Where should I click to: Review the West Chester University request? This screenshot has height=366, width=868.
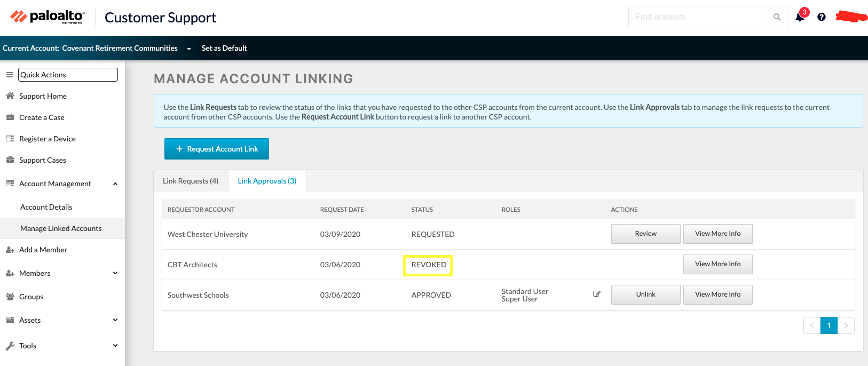click(x=645, y=234)
